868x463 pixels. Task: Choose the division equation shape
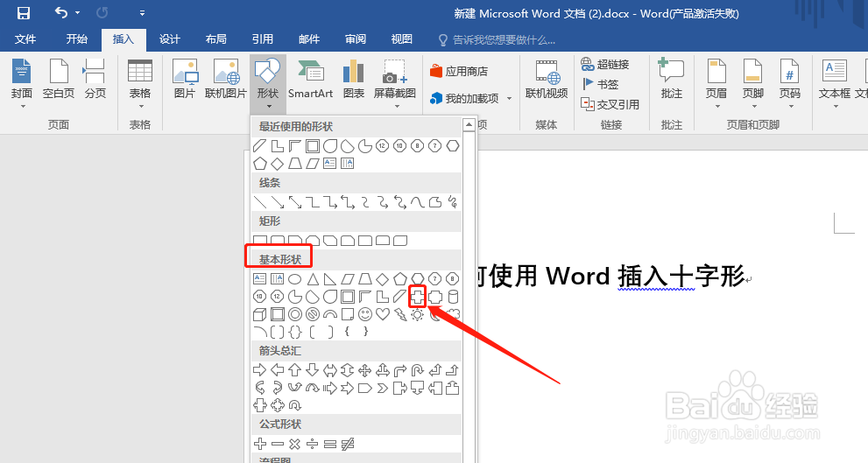point(313,444)
